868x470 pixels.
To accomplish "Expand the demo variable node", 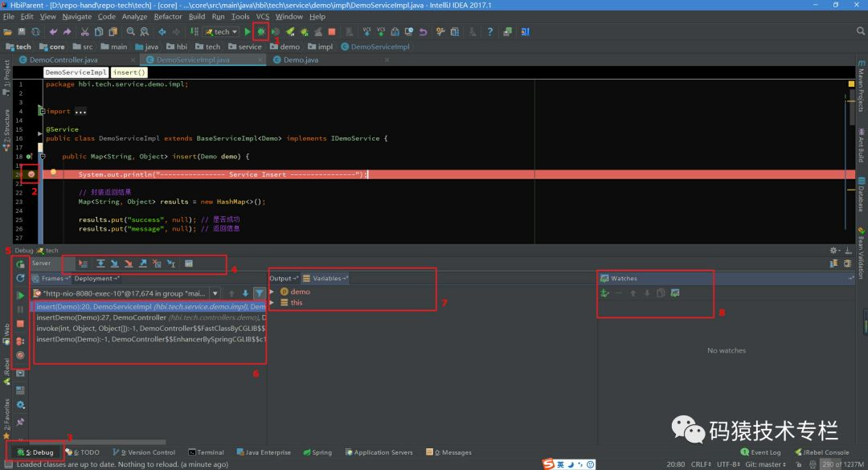I will (x=272, y=292).
